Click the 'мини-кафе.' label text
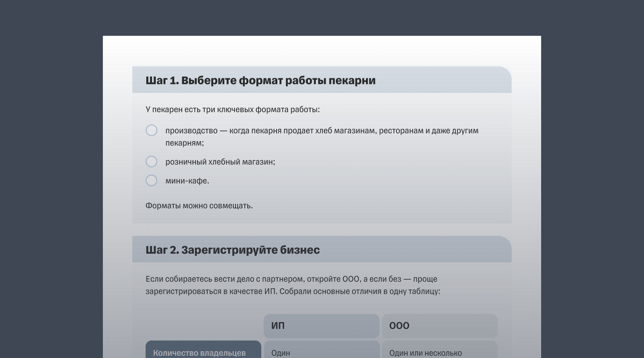The width and height of the screenshot is (644, 358). coord(187,181)
